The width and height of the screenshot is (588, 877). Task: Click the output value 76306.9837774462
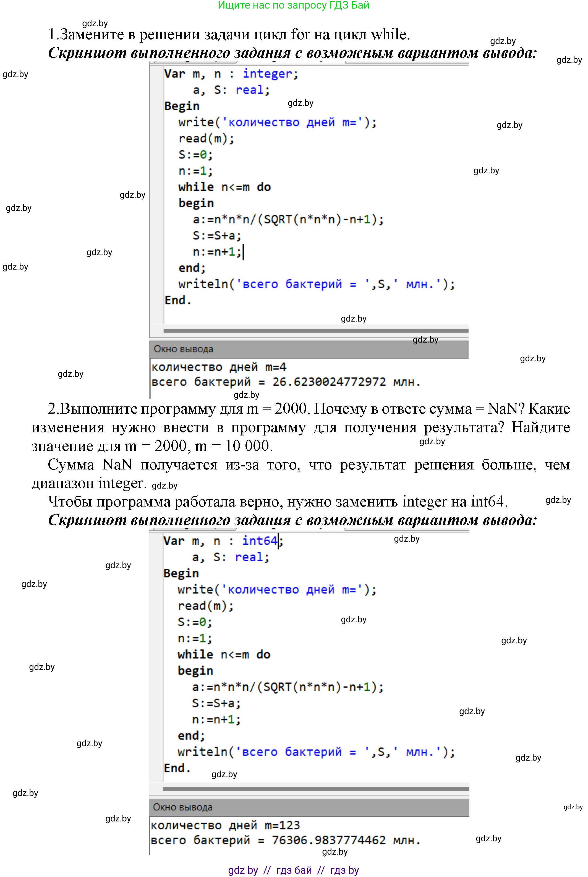pos(328,840)
